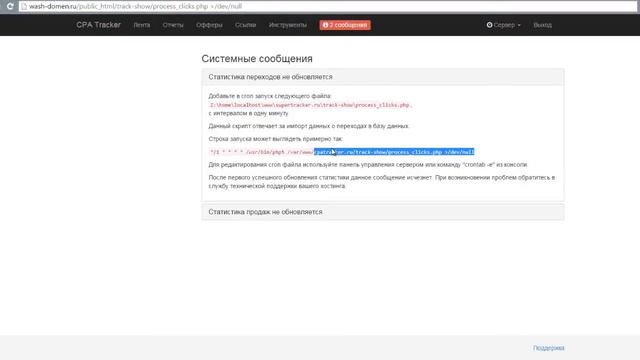Image resolution: width=640 pixels, height=360 pixels.
Task: Reload the page with the browser refresh icon
Action: pyautogui.click(x=10, y=6)
